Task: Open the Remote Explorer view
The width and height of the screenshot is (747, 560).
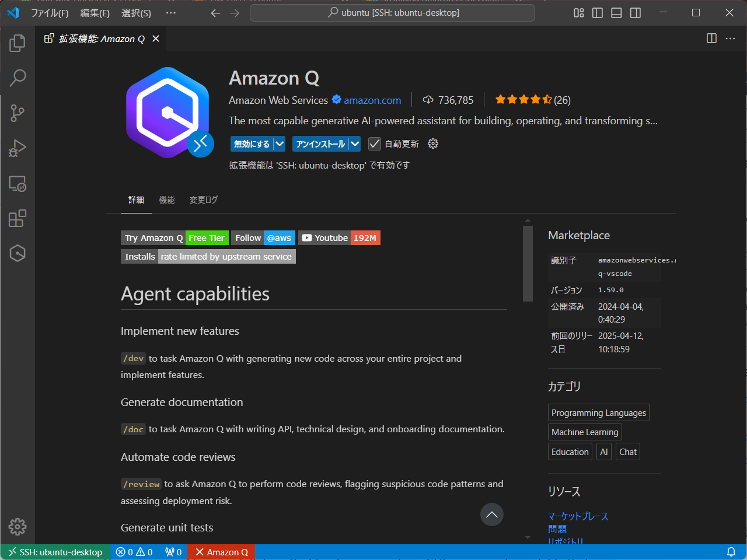Action: (x=18, y=184)
